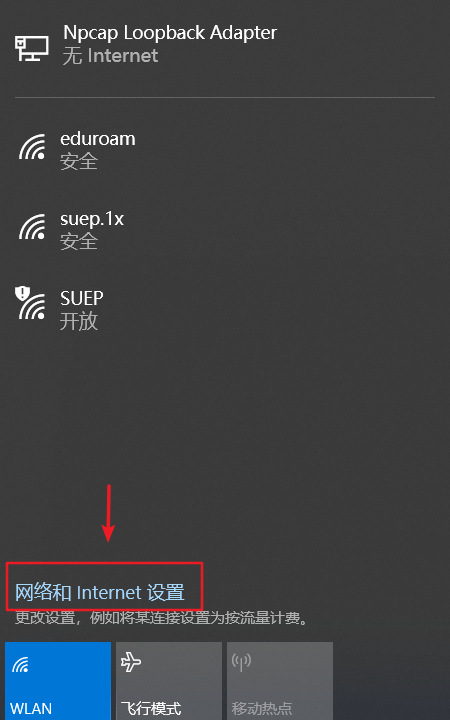Click the 更改设置 description text below link
Image resolution: width=450 pixels, height=720 pixels.
(161, 618)
